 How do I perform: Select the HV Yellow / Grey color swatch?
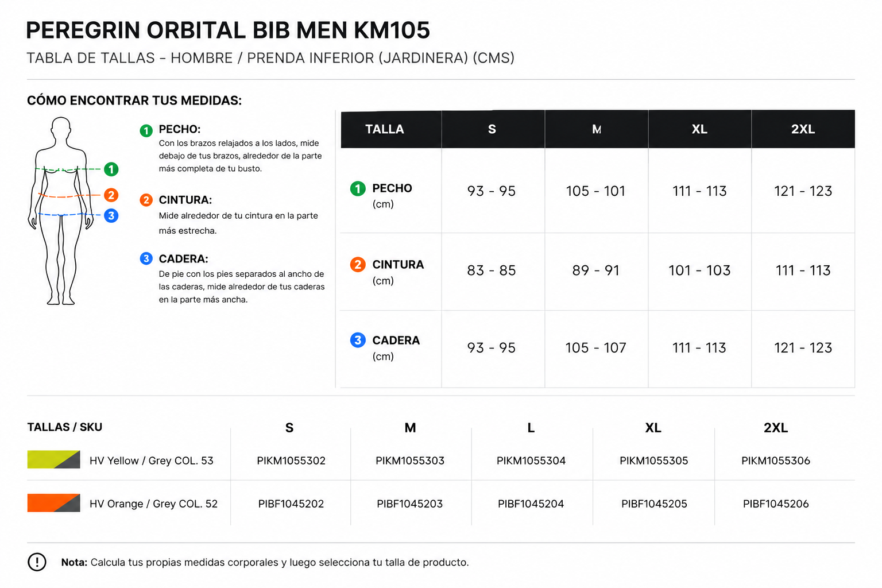[x=54, y=459]
